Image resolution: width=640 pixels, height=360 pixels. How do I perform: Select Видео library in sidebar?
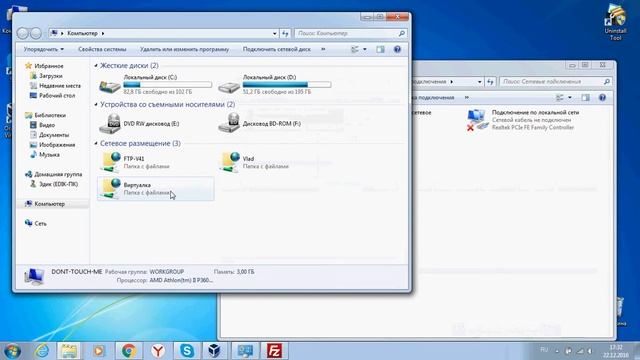click(47, 125)
